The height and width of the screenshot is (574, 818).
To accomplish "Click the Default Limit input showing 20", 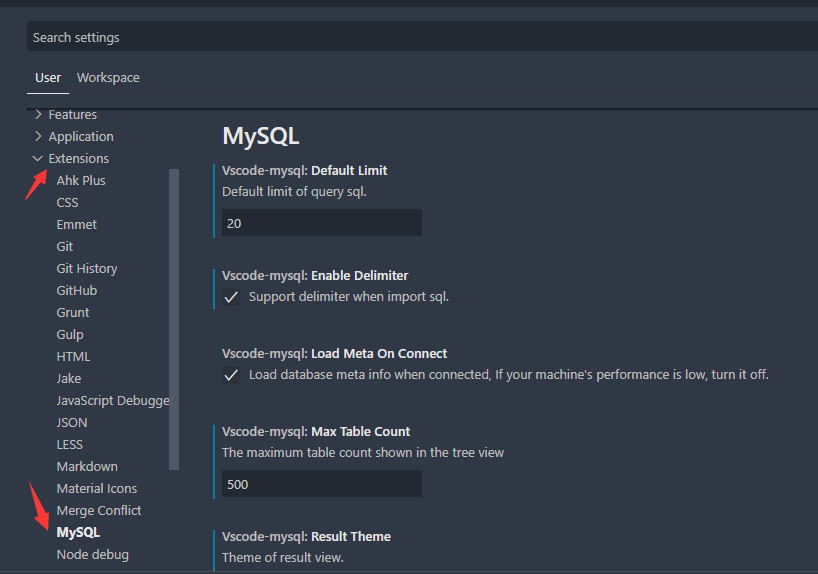I will (x=321, y=223).
